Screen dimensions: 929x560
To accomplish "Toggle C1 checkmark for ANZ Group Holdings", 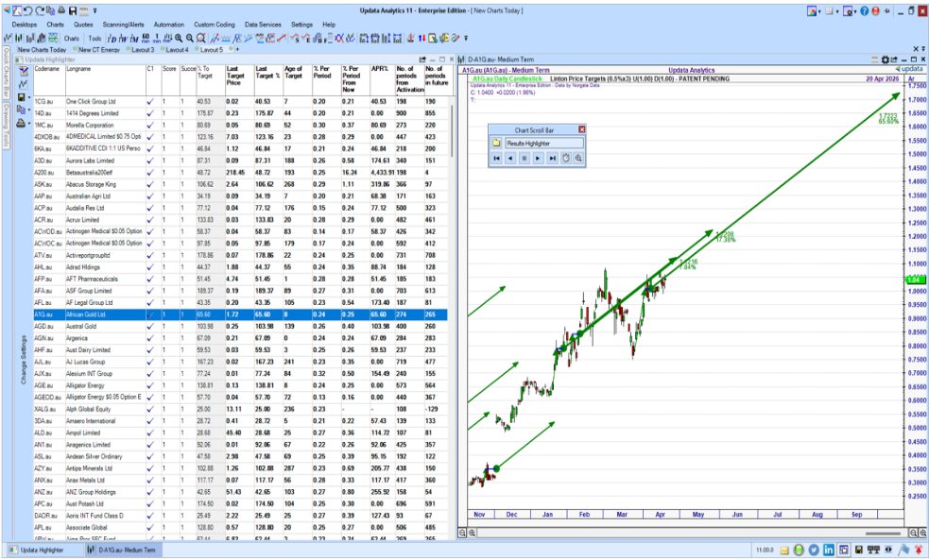I will [x=150, y=493].
